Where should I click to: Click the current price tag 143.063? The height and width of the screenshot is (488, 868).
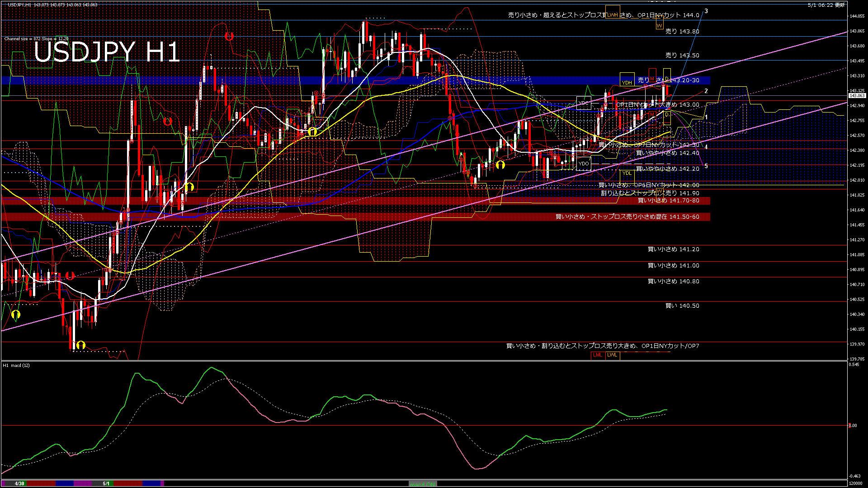tap(857, 96)
